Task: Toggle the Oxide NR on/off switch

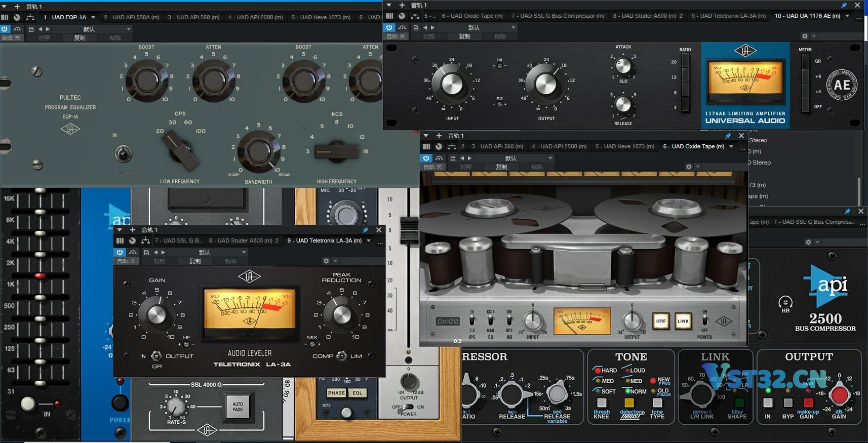Action: pos(509,321)
